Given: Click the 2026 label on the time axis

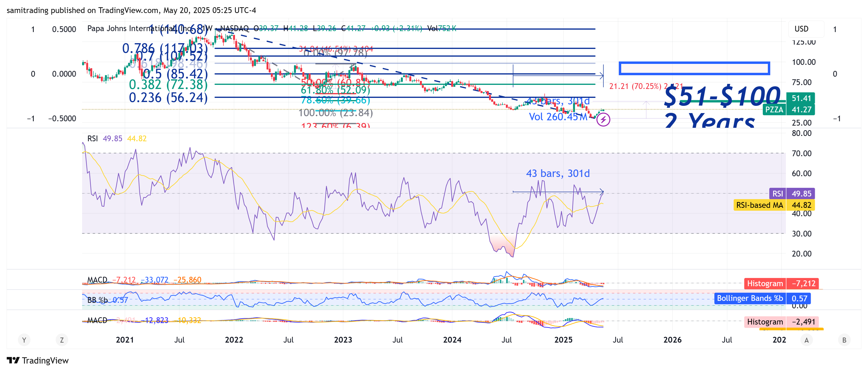Looking at the screenshot, I should [672, 340].
